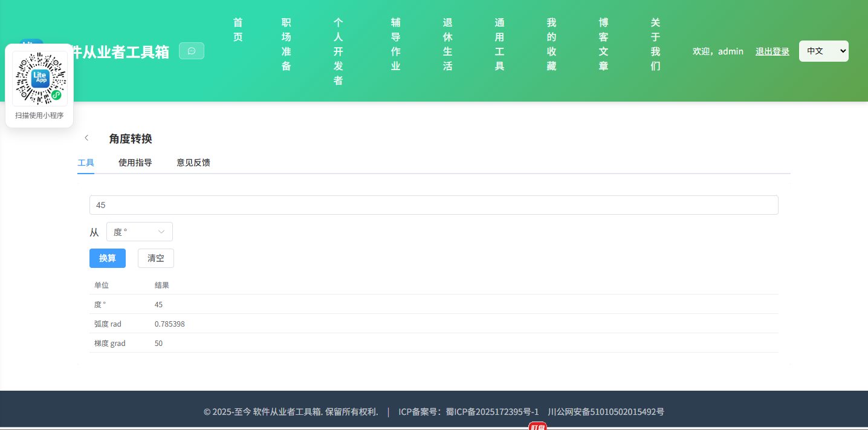Image resolution: width=868 pixels, height=430 pixels.
Task: Click the 退出登录 logout link
Action: pos(772,51)
